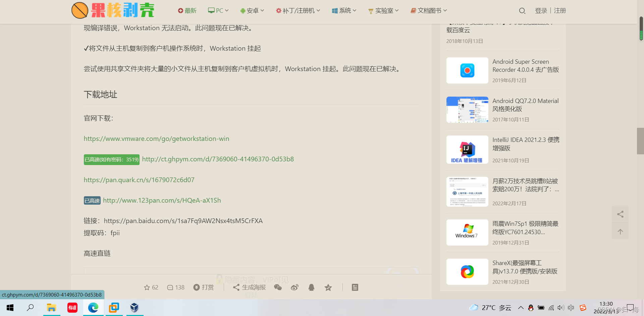The height and width of the screenshot is (316, 644).
Task: Open IntelliJ IDEA 2021.2.3 便携增强版 title
Action: click(526, 144)
